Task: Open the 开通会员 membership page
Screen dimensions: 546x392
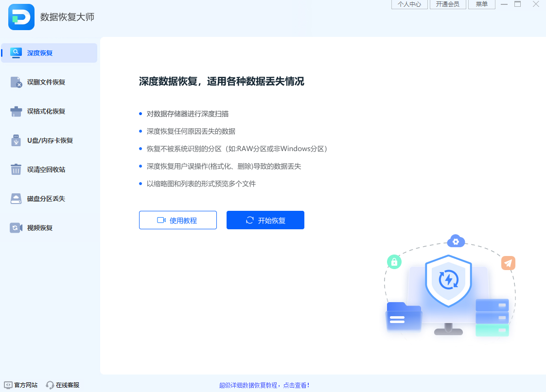Action: (448, 4)
